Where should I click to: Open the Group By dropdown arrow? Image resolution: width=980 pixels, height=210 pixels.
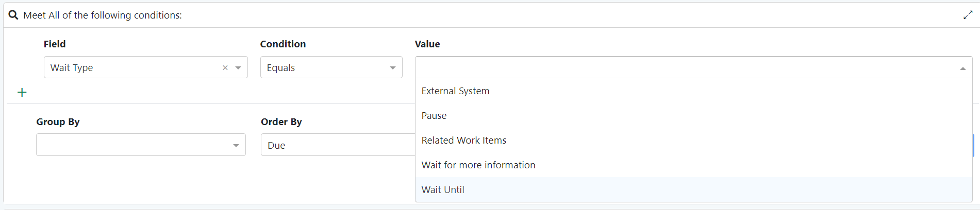[x=236, y=146]
